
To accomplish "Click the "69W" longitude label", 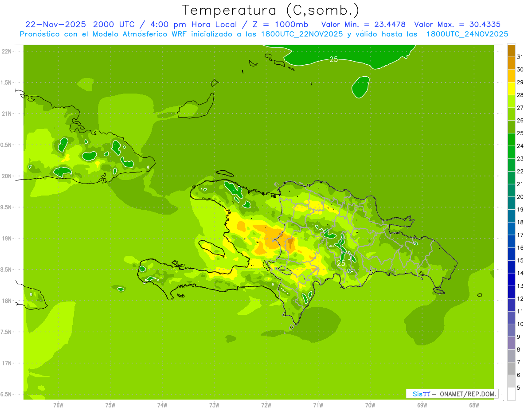I will point(422,405).
